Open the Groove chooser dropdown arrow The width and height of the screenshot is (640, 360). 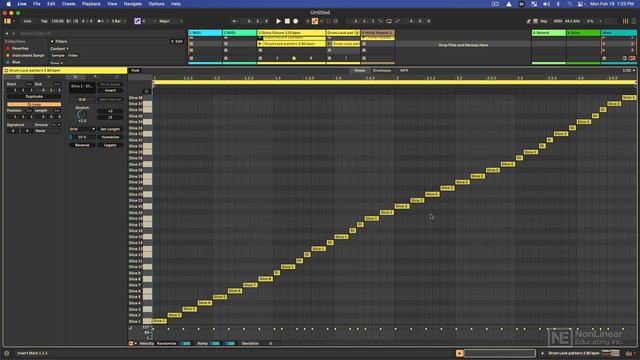(x=59, y=124)
